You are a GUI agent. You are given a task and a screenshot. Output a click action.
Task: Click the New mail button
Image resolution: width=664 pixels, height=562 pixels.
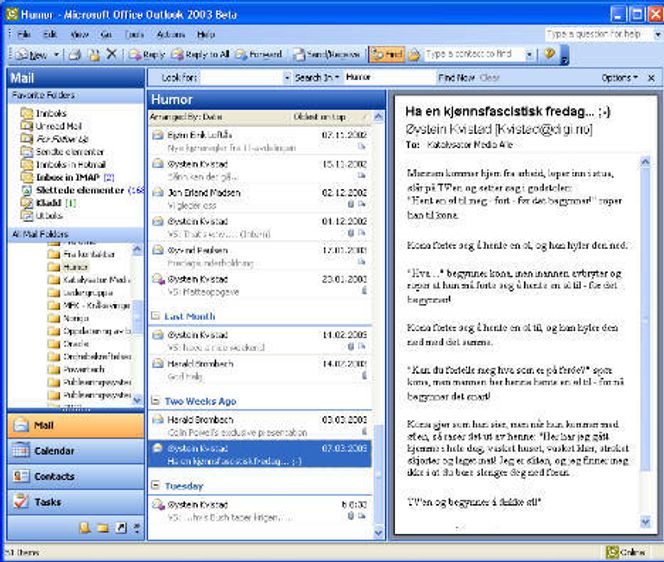(31, 55)
